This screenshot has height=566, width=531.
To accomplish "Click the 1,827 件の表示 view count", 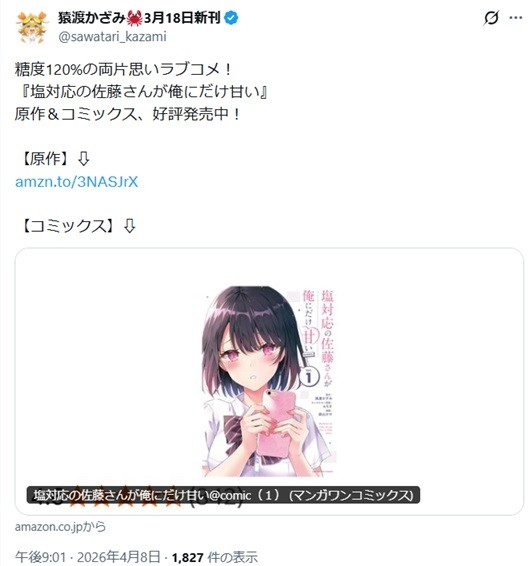I will pyautogui.click(x=215, y=557).
